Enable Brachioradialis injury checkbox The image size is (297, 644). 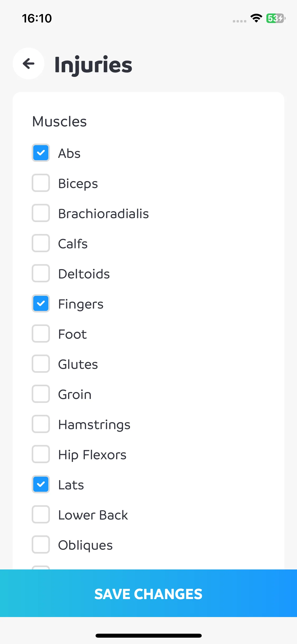click(x=41, y=213)
